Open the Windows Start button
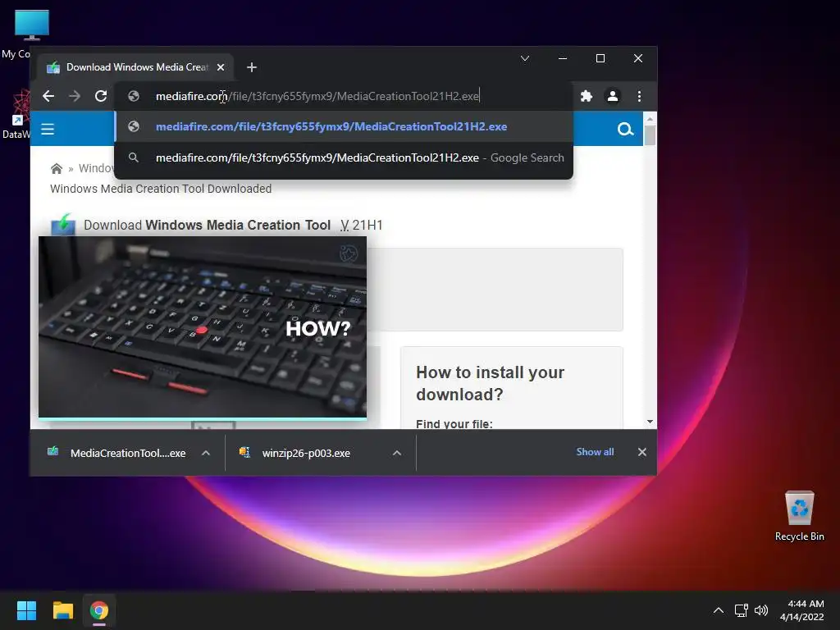Viewport: 840px width, 630px height. tap(26, 610)
